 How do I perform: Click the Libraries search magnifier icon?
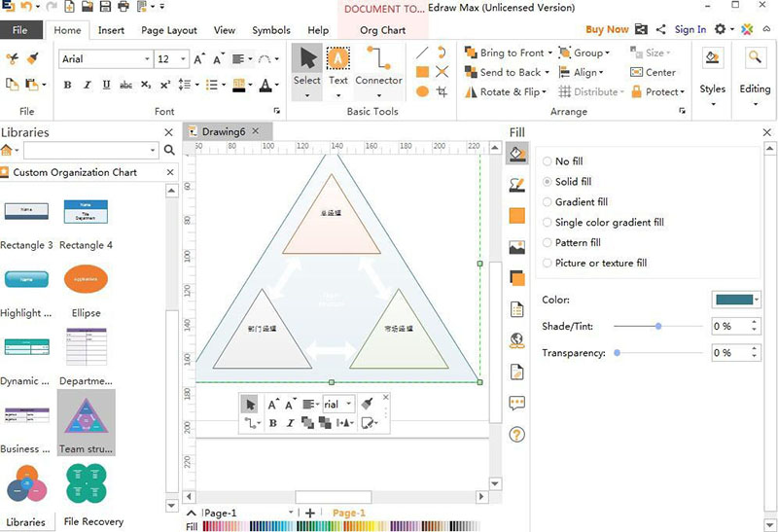tap(169, 151)
